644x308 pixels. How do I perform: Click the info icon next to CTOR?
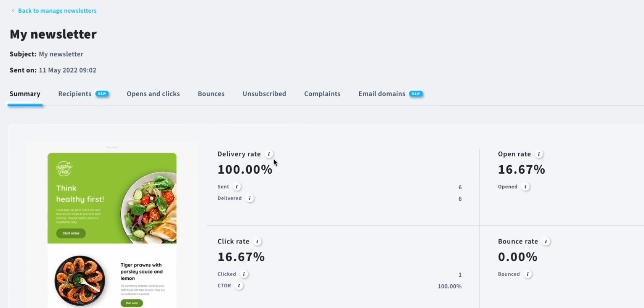tap(239, 286)
